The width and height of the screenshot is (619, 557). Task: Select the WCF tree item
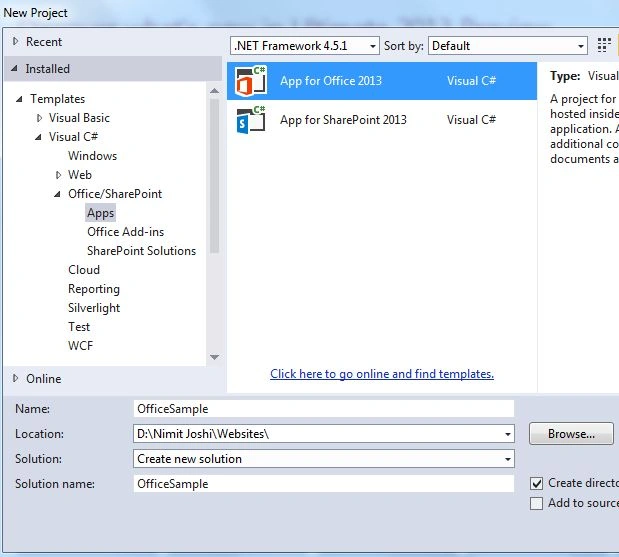click(x=81, y=346)
